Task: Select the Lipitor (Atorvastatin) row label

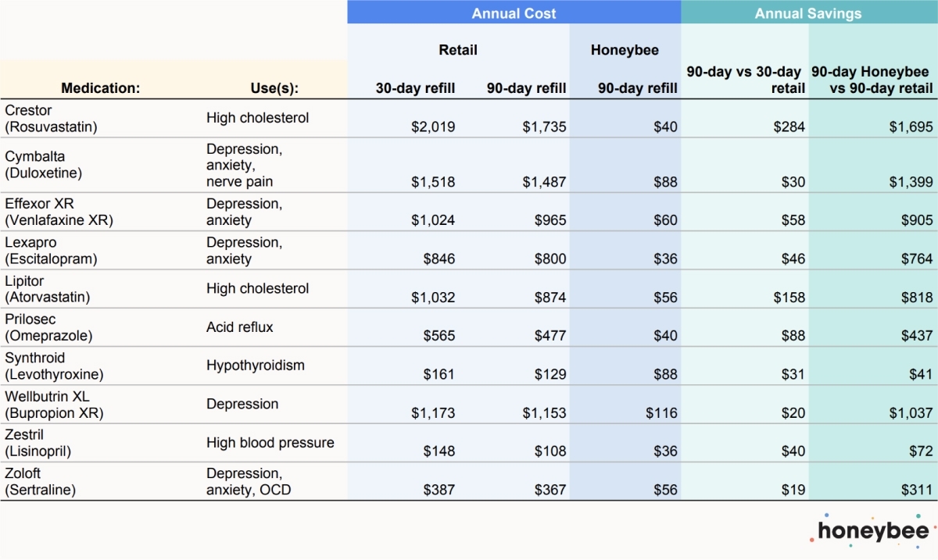Action: tap(48, 289)
